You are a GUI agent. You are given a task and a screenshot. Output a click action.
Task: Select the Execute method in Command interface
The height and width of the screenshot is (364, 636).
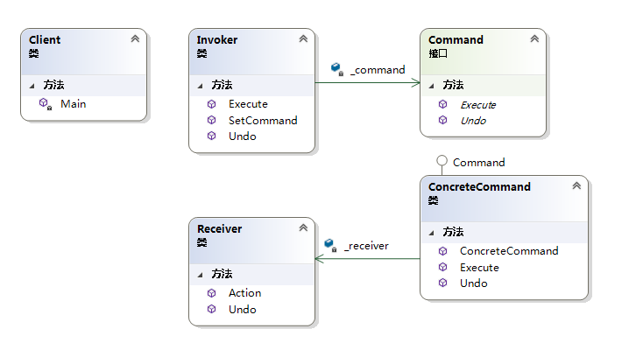click(x=478, y=105)
